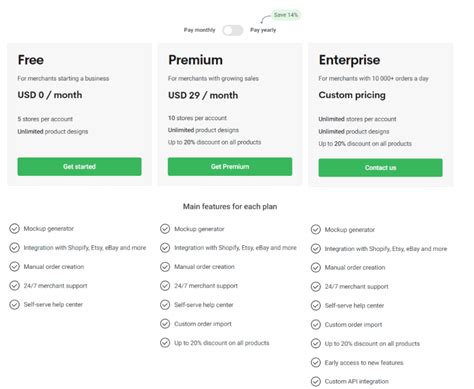Click the Main features for each plan heading
Image resolution: width=474 pixels, height=389 pixels.
230,206
